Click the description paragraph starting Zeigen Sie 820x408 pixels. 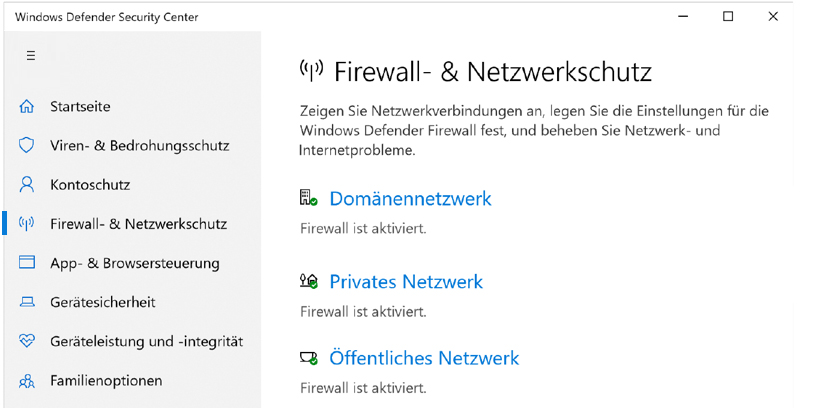click(534, 131)
